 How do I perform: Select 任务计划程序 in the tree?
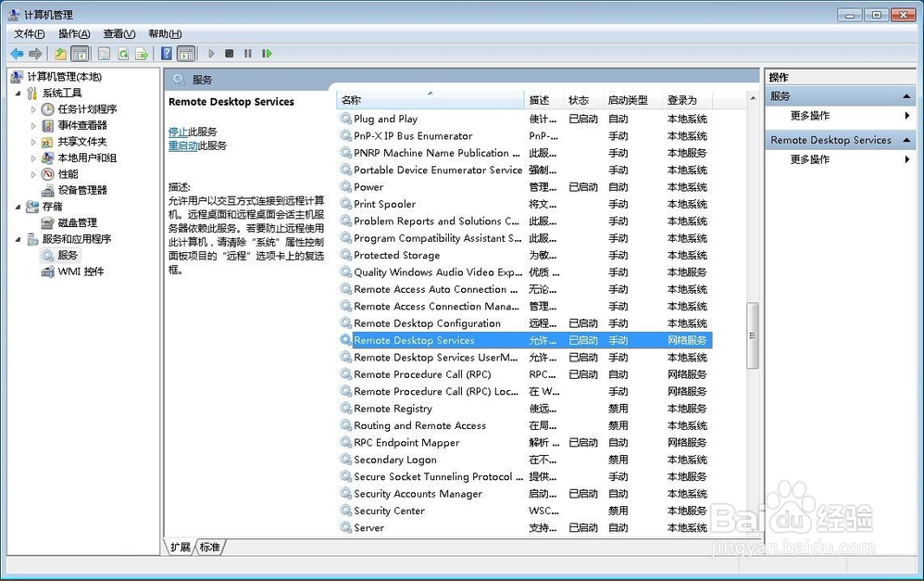pyautogui.click(x=87, y=109)
